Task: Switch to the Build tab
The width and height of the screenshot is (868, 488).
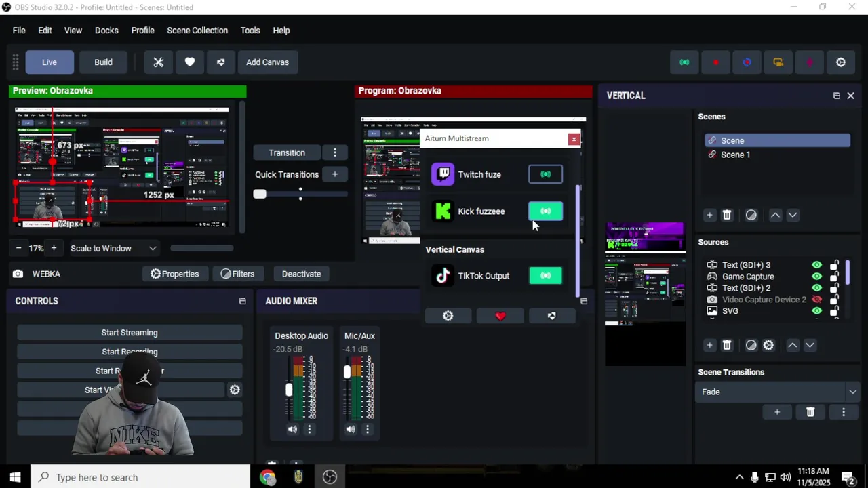Action: coord(103,62)
